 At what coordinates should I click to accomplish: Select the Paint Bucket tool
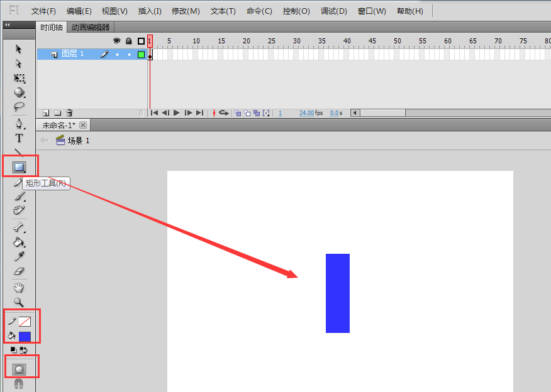pyautogui.click(x=19, y=242)
